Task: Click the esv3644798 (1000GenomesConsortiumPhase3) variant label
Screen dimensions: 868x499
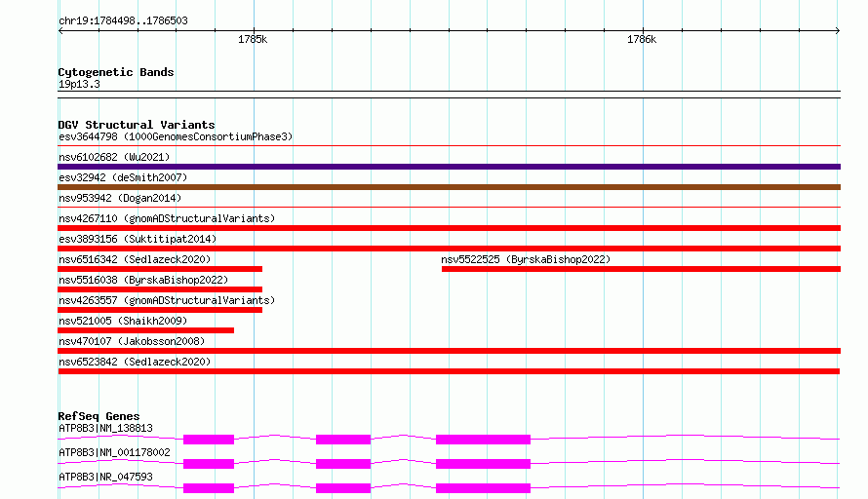Action: coord(176,136)
